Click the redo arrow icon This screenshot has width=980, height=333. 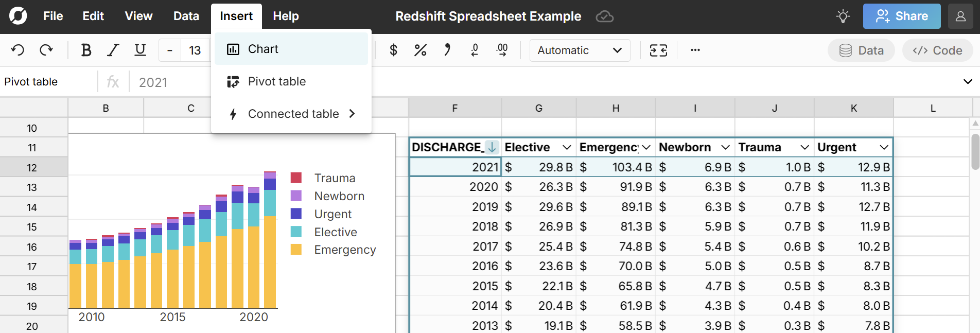pyautogui.click(x=46, y=50)
